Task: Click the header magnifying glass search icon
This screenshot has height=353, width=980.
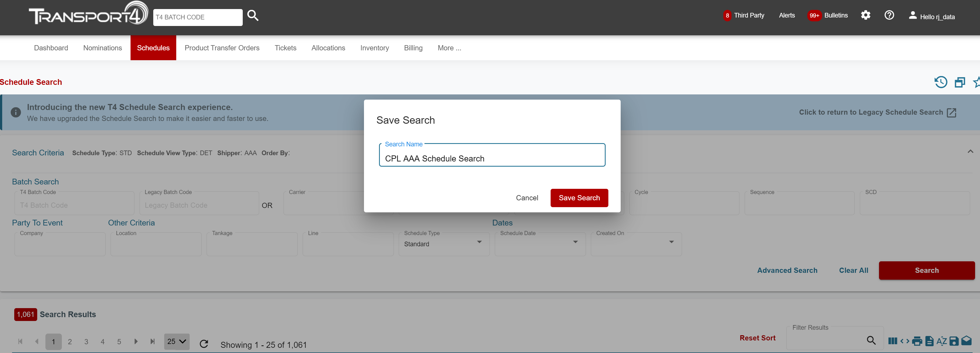Action: (x=253, y=16)
